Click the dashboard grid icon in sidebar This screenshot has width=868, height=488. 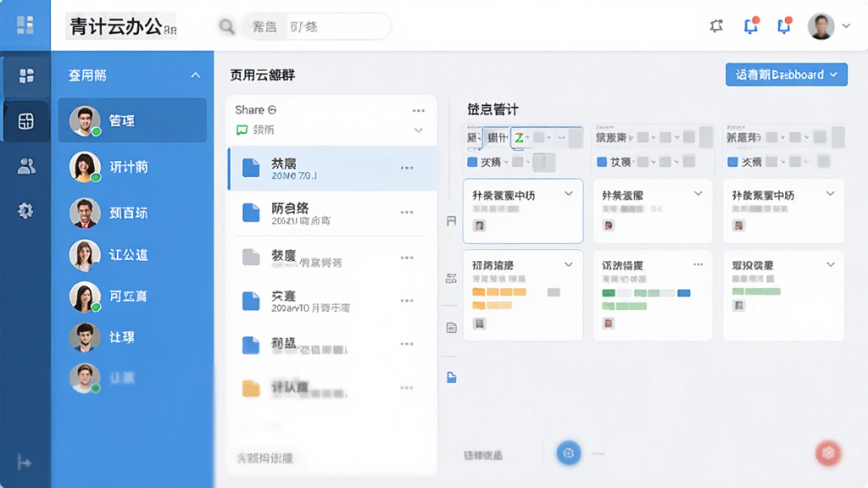(x=26, y=75)
